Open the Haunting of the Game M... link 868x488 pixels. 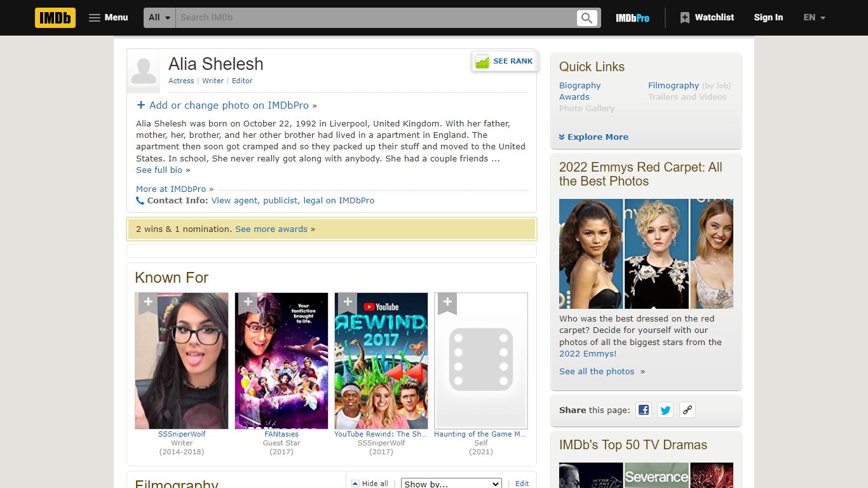pyautogui.click(x=480, y=435)
